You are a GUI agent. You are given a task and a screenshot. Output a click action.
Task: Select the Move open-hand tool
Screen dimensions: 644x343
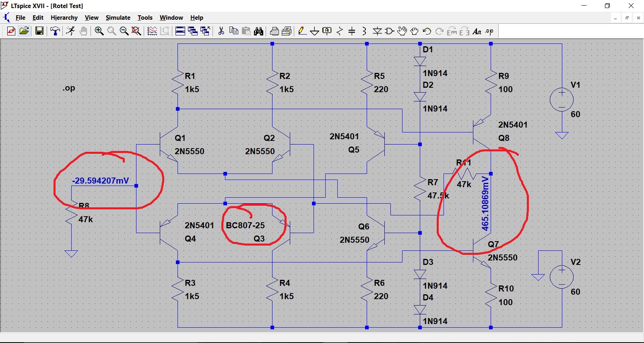(402, 31)
